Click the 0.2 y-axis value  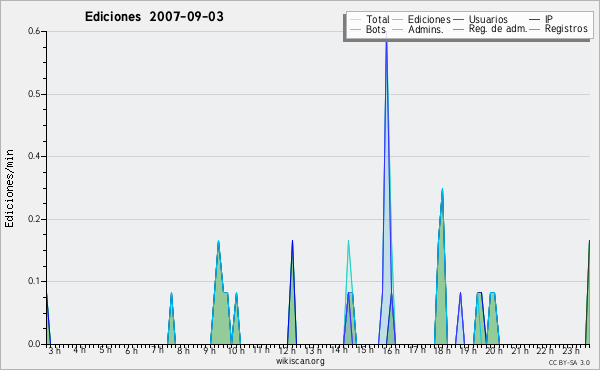34,219
